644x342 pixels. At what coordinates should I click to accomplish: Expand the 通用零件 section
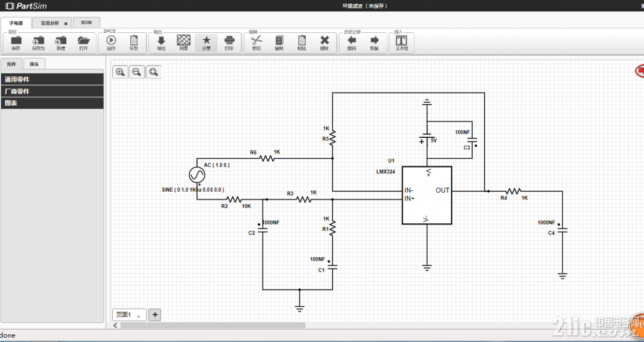(x=52, y=79)
